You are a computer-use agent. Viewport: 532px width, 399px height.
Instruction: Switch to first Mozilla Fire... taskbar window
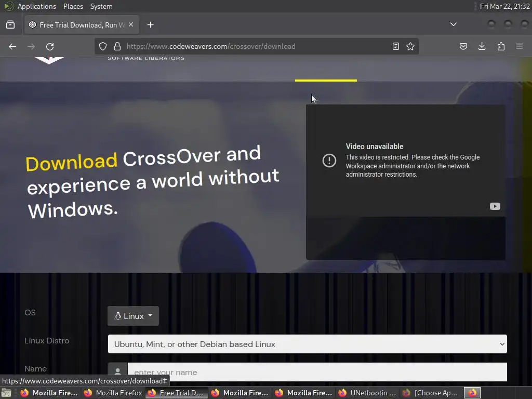49,393
